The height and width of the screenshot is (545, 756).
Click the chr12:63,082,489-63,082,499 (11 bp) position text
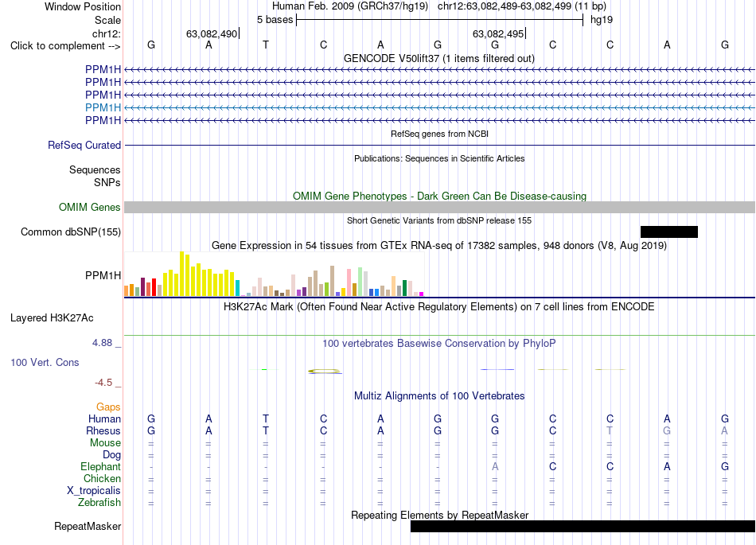pyautogui.click(x=522, y=6)
